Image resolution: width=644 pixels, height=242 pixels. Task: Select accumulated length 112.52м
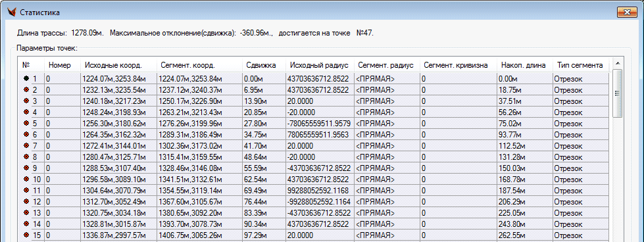(x=524, y=145)
